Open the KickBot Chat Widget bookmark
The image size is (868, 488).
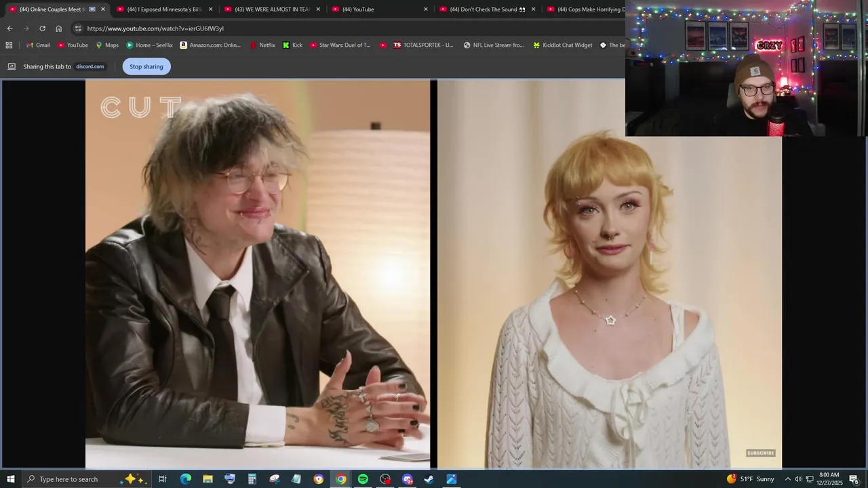(563, 45)
